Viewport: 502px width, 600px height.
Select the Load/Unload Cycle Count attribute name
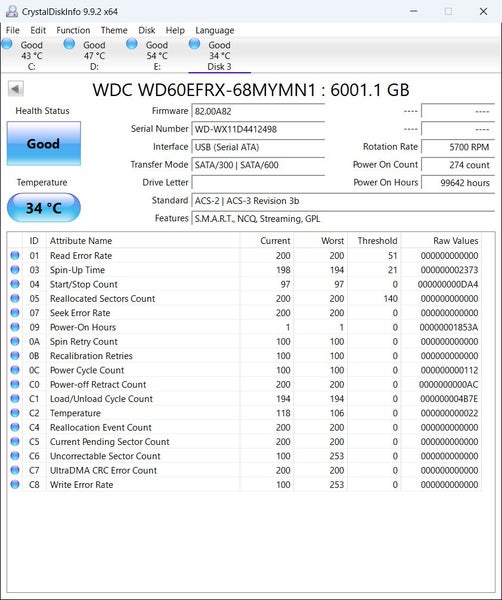(x=101, y=399)
